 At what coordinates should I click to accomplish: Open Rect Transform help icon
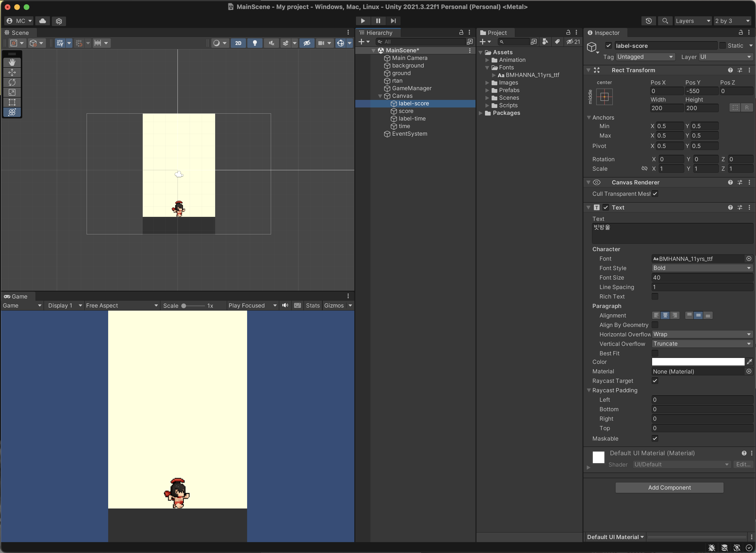730,70
